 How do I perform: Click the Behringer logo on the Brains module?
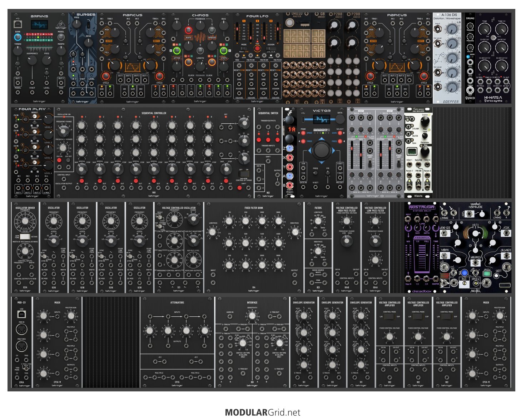pos(61,24)
